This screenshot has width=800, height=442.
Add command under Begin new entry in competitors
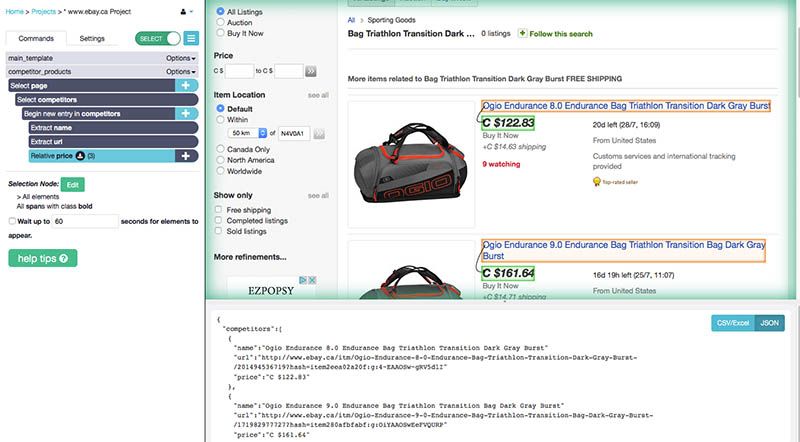point(186,114)
